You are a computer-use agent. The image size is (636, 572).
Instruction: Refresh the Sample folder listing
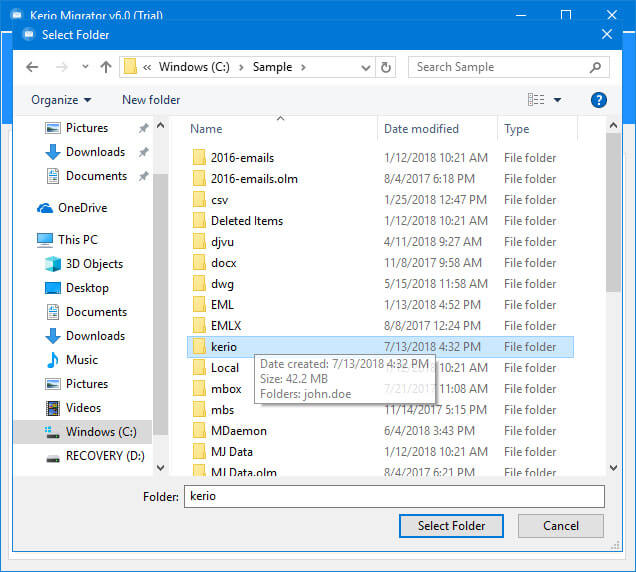pos(386,67)
